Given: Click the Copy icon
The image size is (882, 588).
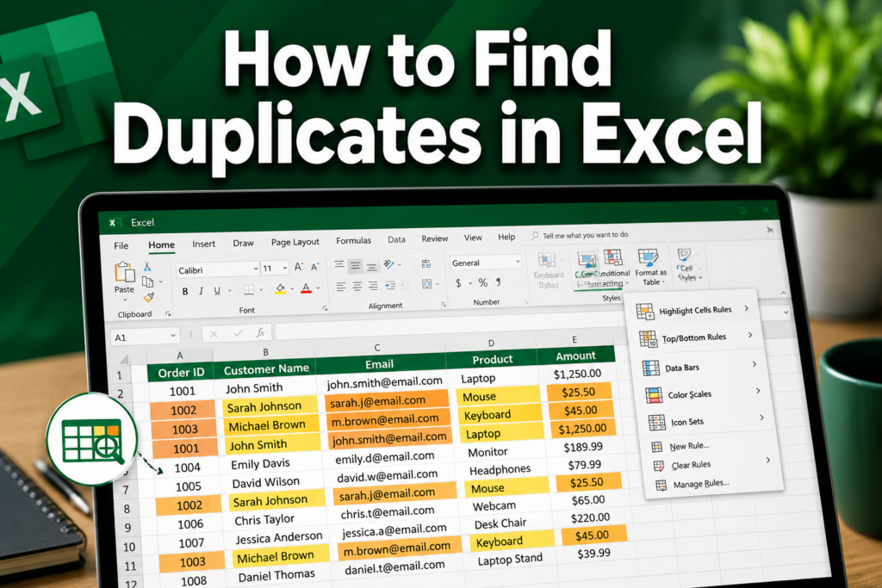Looking at the screenshot, I should pyautogui.click(x=148, y=282).
